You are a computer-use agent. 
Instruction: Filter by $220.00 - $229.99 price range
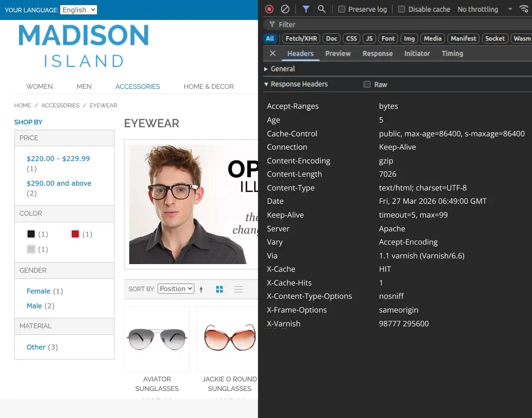click(x=58, y=159)
